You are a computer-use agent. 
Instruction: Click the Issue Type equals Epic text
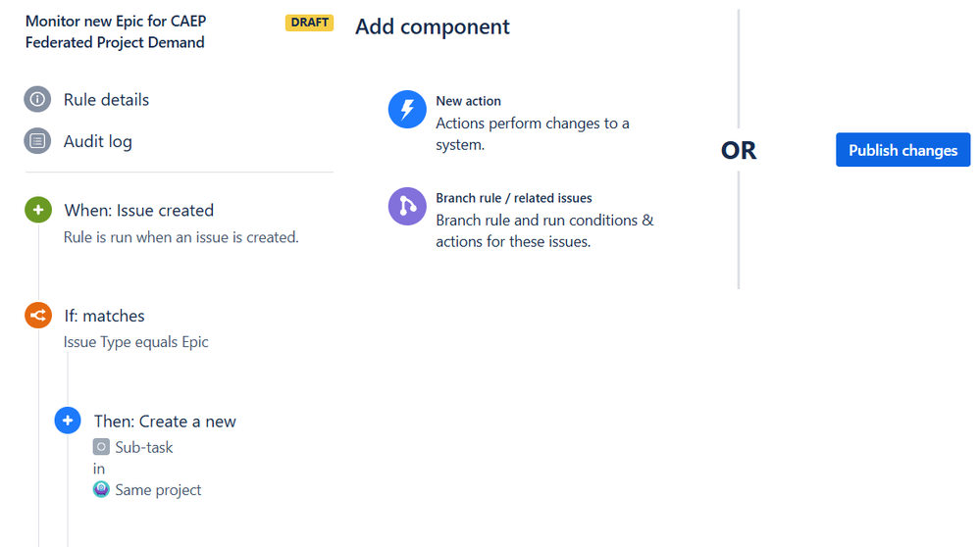point(135,342)
